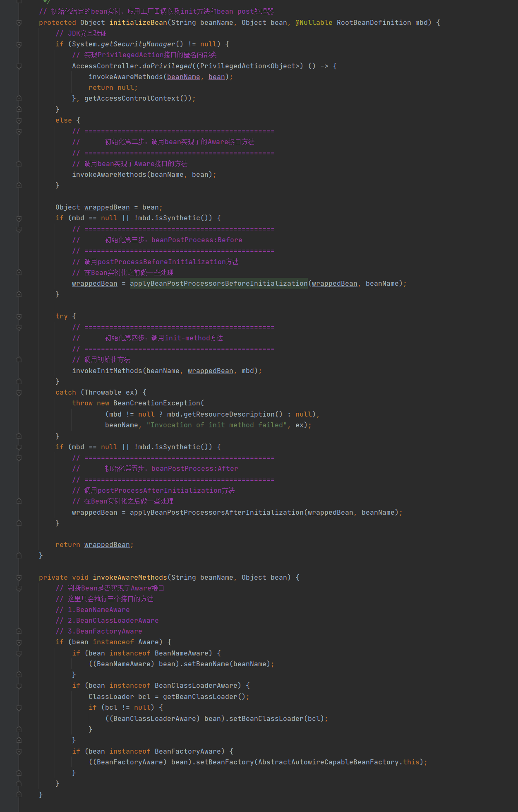518x812 pixels.
Task: Fold the 'catch (Throwable ex)' block
Action: [19, 393]
